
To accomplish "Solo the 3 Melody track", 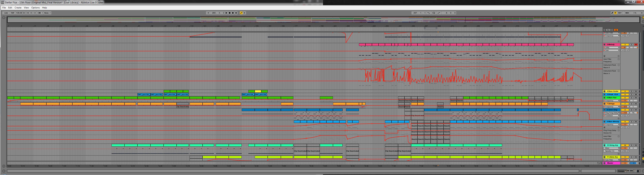I will pos(632,45).
